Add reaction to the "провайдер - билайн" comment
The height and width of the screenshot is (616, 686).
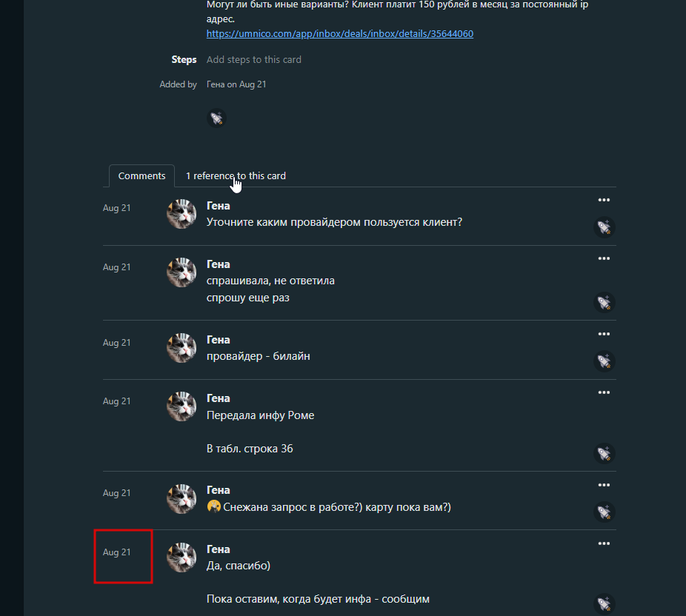[605, 361]
